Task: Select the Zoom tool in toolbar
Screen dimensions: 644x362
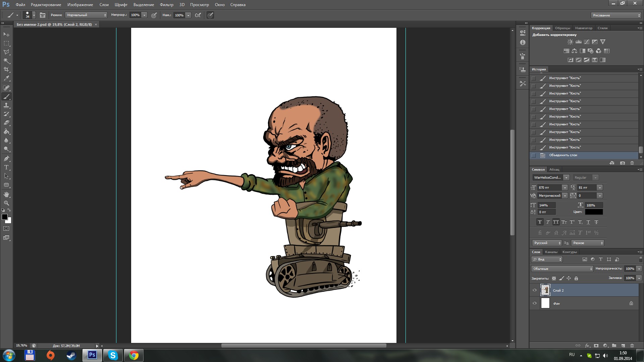Action: pos(6,203)
